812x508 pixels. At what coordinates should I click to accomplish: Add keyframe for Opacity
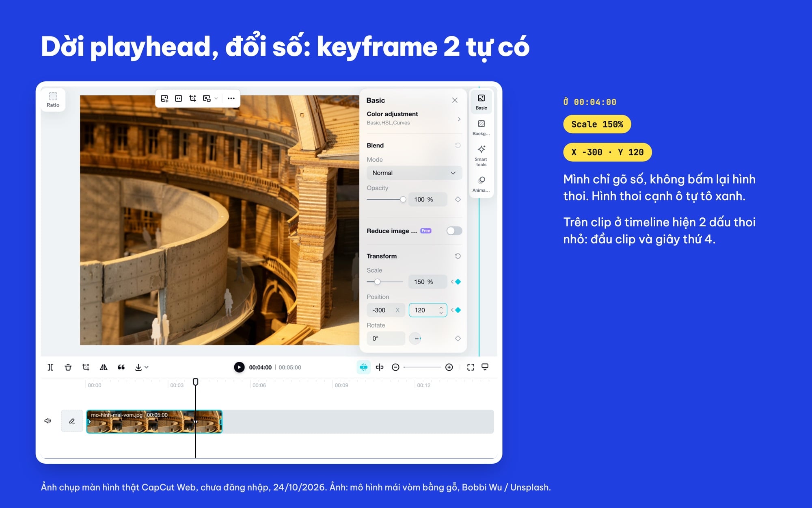point(458,200)
